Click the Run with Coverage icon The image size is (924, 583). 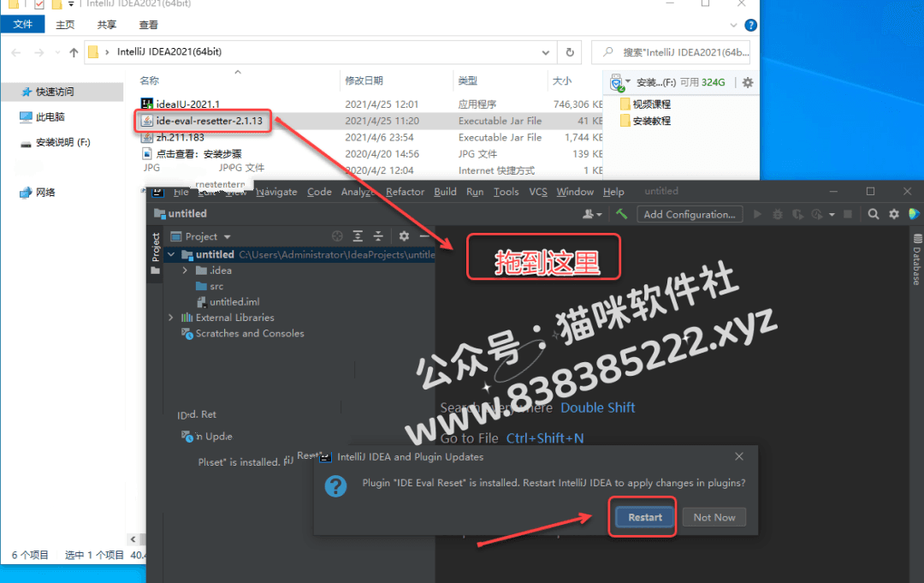tap(797, 214)
